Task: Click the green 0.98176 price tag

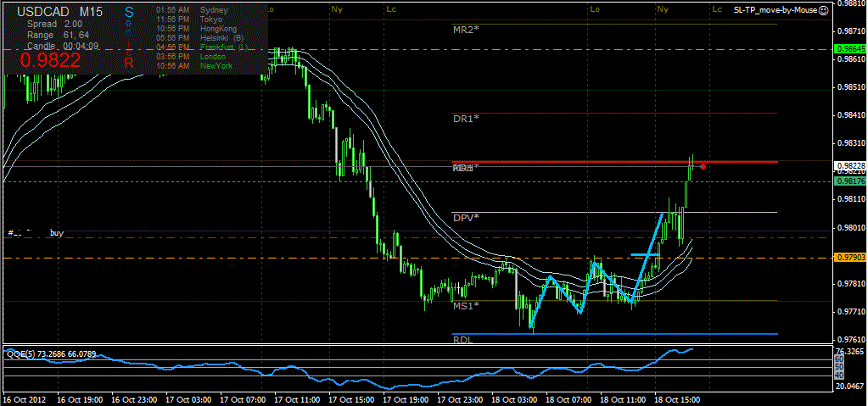Action: coord(850,181)
